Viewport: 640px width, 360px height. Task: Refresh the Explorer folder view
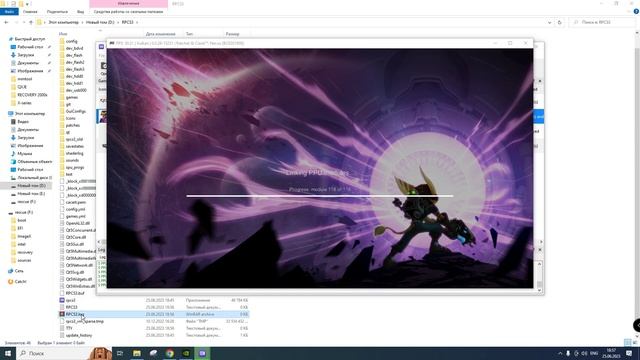pos(560,22)
